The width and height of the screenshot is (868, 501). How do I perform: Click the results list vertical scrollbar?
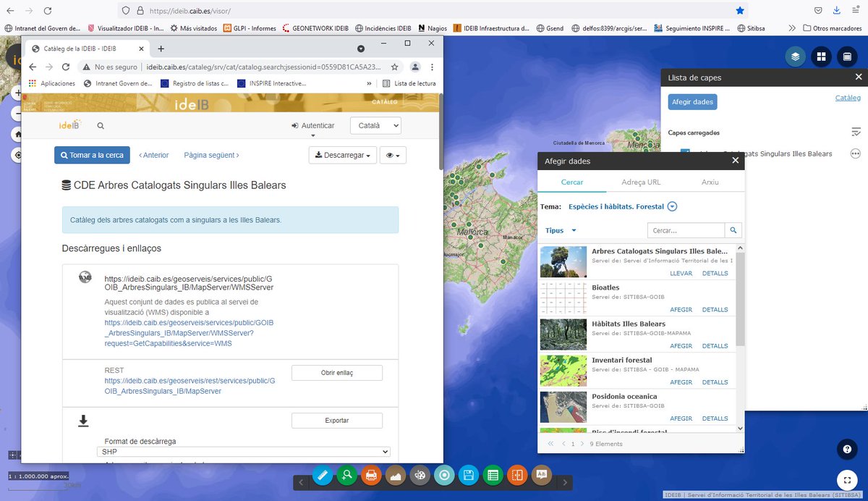pos(740,299)
